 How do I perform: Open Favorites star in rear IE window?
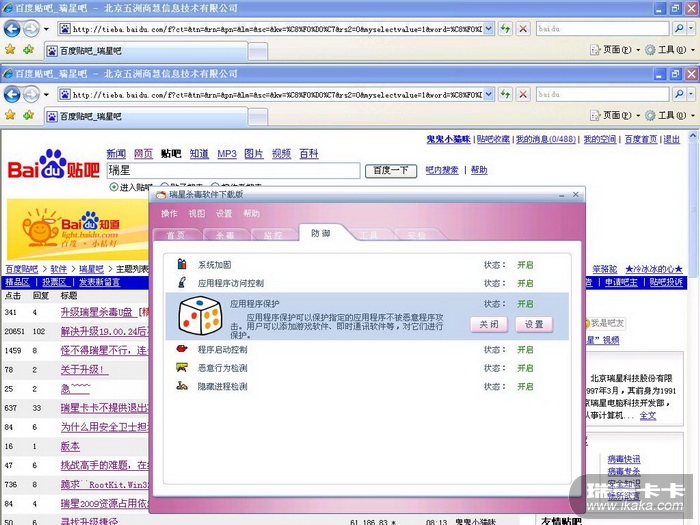(10, 50)
